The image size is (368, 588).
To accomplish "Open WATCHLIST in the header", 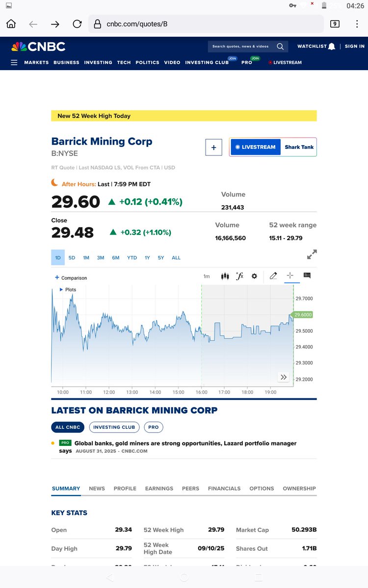I will pyautogui.click(x=312, y=47).
